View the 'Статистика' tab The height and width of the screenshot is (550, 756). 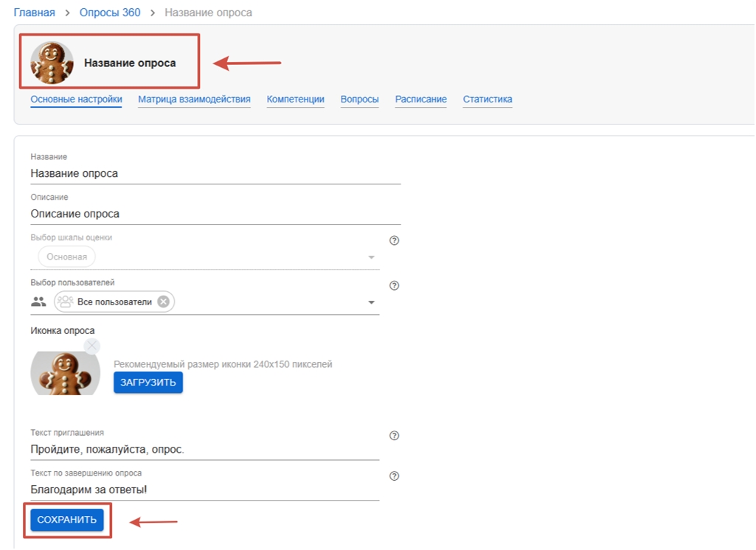point(487,100)
